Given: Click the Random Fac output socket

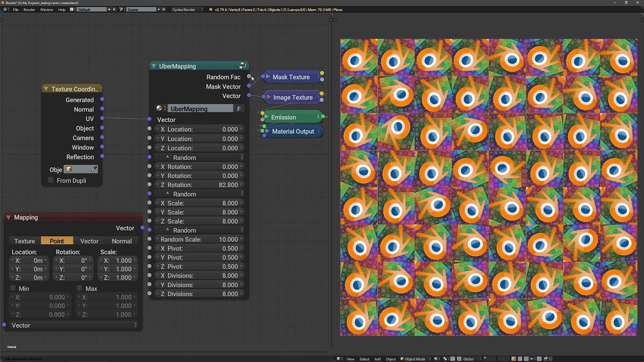Looking at the screenshot, I should pos(249,77).
